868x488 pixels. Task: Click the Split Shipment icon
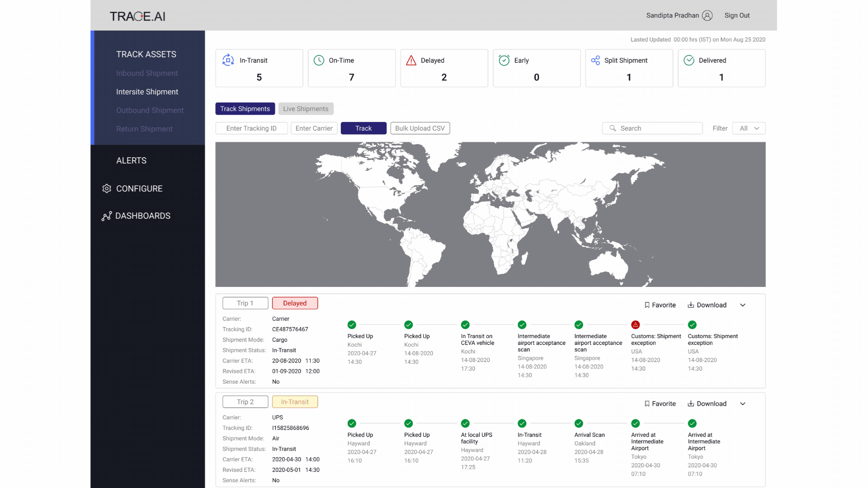[x=595, y=60]
